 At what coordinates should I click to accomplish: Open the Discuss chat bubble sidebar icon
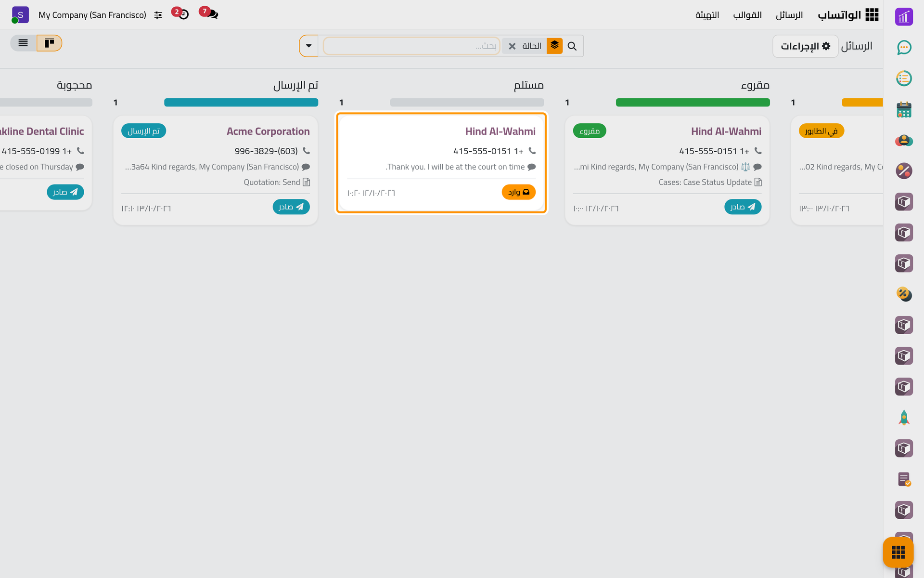coord(904,47)
